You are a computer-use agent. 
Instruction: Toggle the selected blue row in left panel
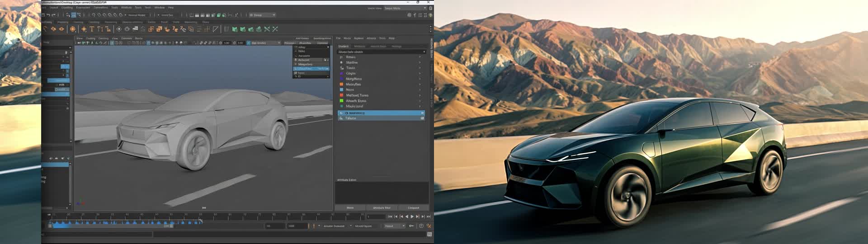coord(55,165)
